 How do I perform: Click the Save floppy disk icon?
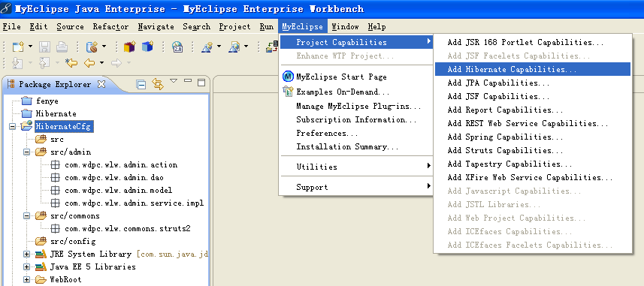[x=44, y=47]
